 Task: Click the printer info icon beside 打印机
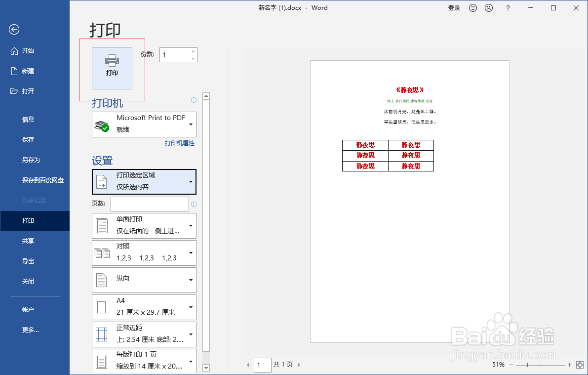[194, 100]
